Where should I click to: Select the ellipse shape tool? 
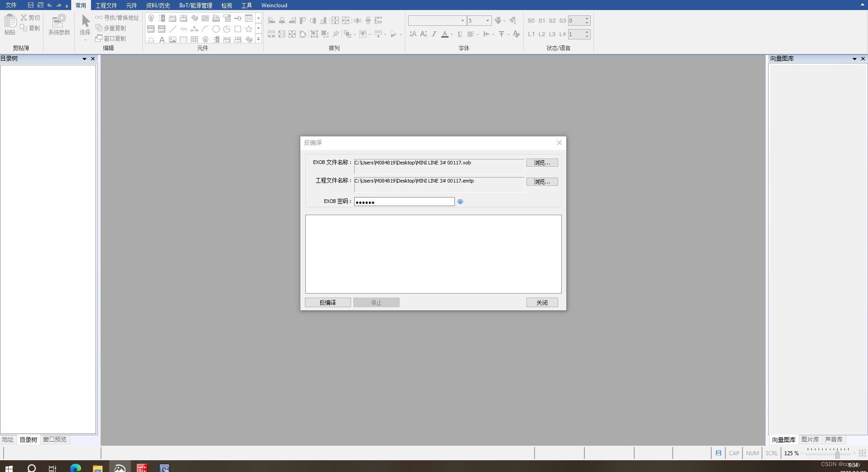point(216,29)
